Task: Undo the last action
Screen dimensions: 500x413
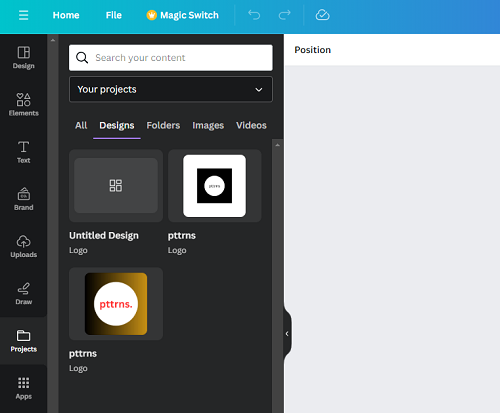Action: coord(254,15)
